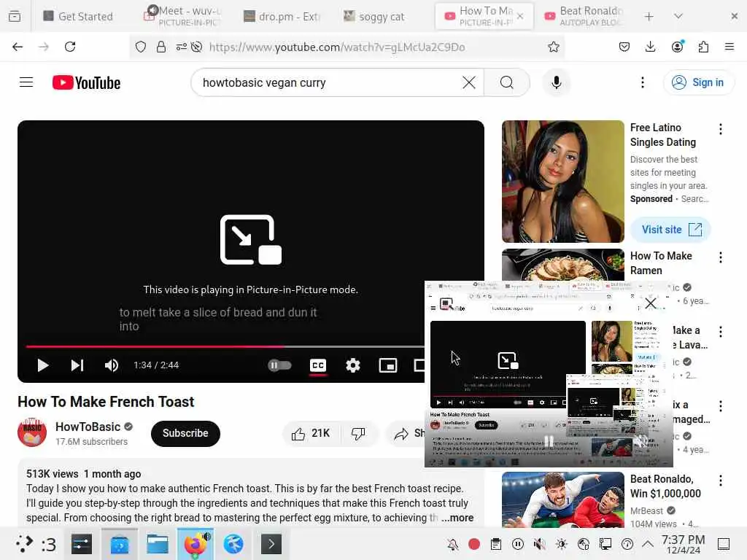747x560 pixels.
Task: Open the clock showing 7:37 PM
Action: [x=683, y=544]
